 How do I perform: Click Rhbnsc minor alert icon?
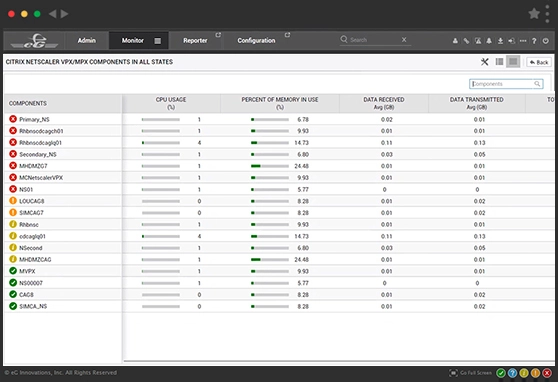coord(13,224)
